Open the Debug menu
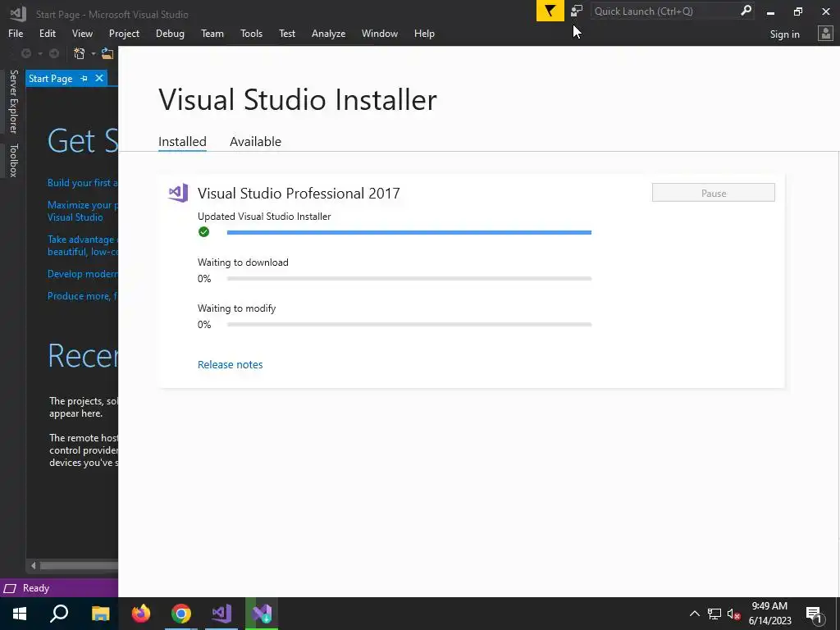The width and height of the screenshot is (840, 630). [170, 33]
